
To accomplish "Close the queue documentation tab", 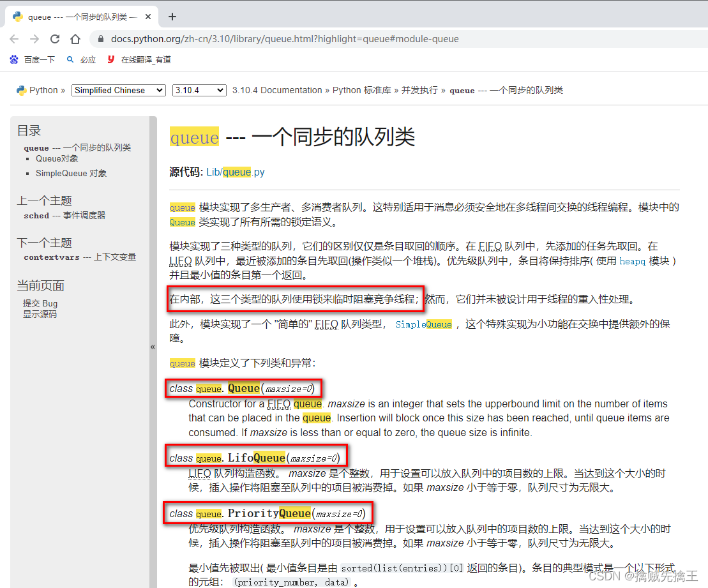I will pos(148,17).
